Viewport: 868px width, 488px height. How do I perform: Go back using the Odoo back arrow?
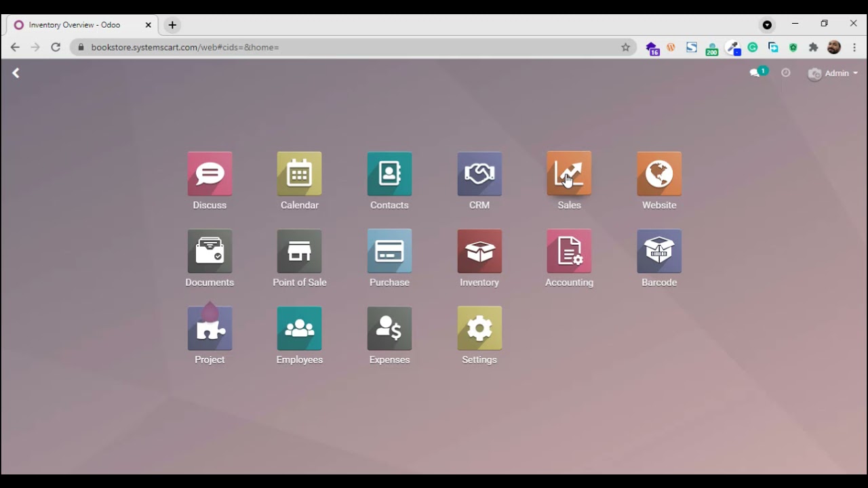(x=16, y=73)
